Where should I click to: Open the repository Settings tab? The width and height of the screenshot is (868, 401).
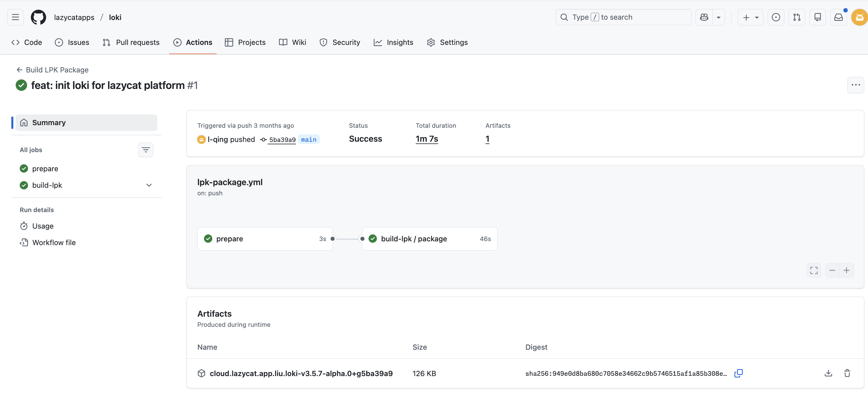coord(447,43)
